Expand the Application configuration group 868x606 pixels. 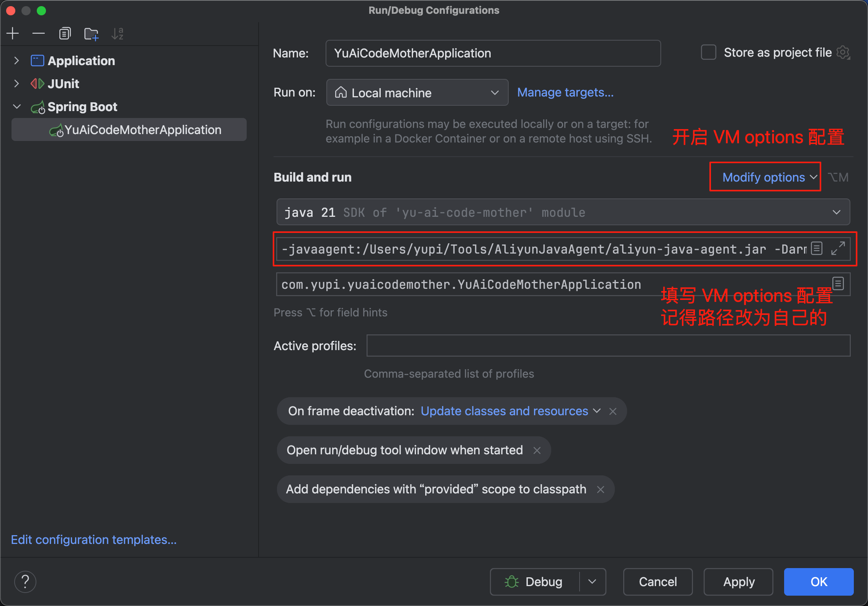[x=16, y=61]
